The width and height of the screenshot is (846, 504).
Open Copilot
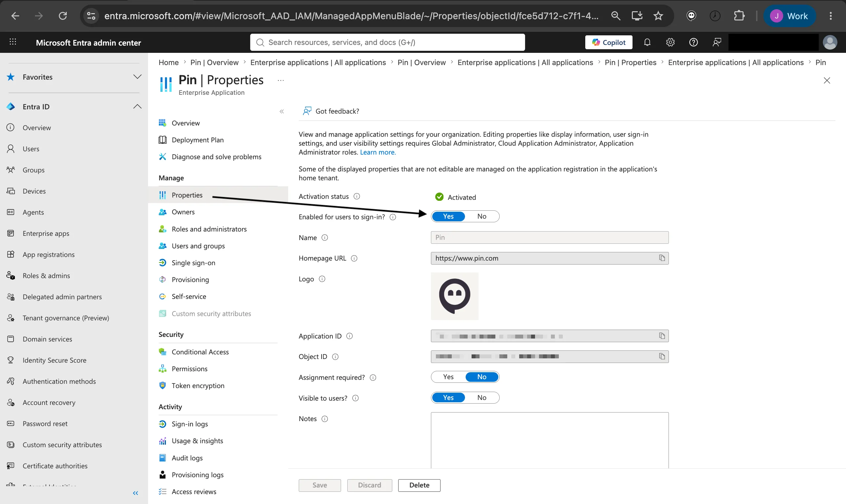tap(608, 42)
